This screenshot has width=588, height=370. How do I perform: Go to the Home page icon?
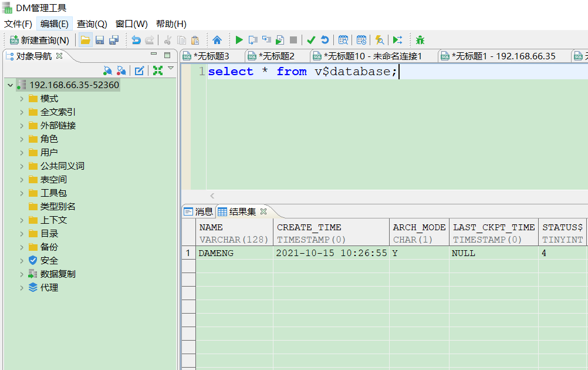[x=217, y=40]
